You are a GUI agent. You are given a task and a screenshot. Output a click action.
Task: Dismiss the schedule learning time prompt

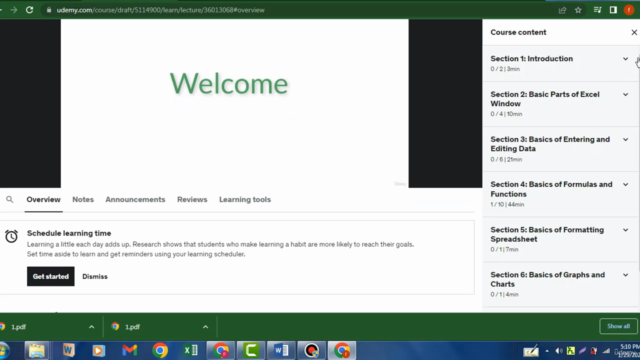(95, 276)
